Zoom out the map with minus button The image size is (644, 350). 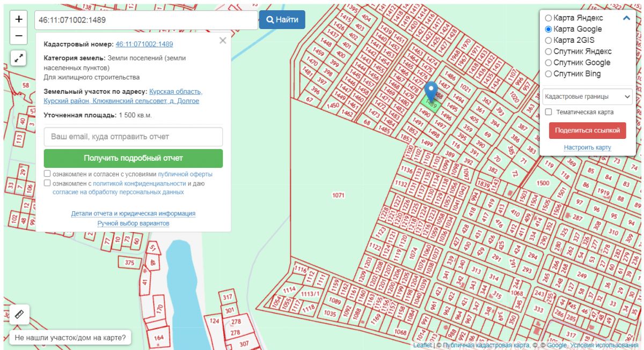(x=19, y=35)
